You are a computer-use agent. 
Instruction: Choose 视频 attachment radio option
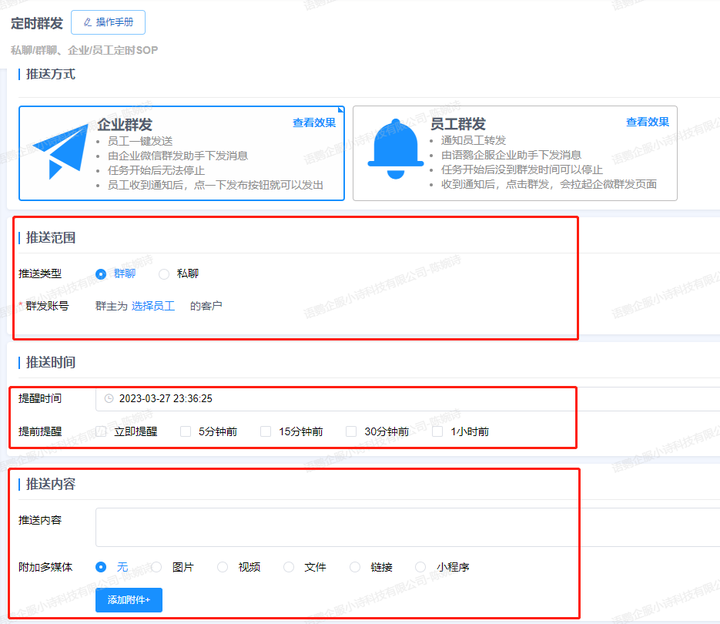[223, 566]
